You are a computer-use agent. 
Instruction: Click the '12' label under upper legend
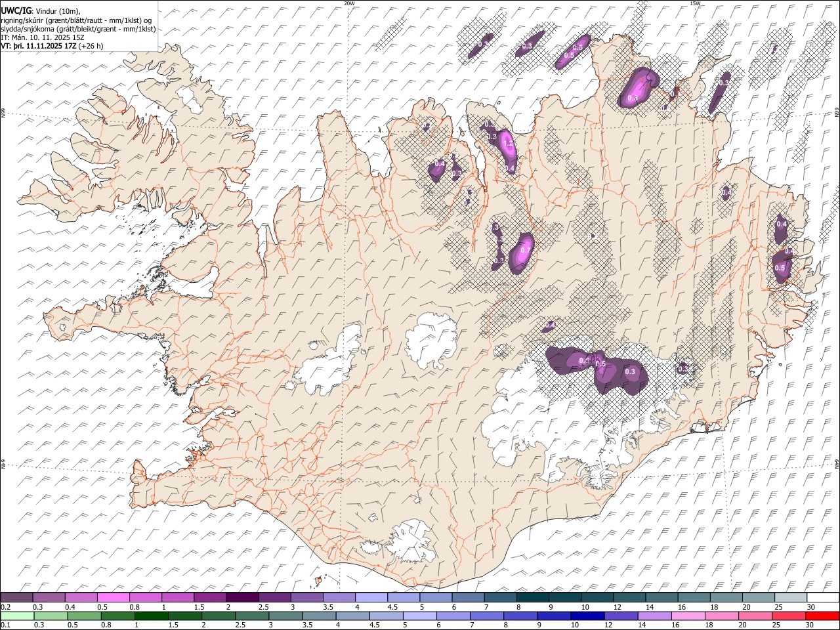(617, 607)
